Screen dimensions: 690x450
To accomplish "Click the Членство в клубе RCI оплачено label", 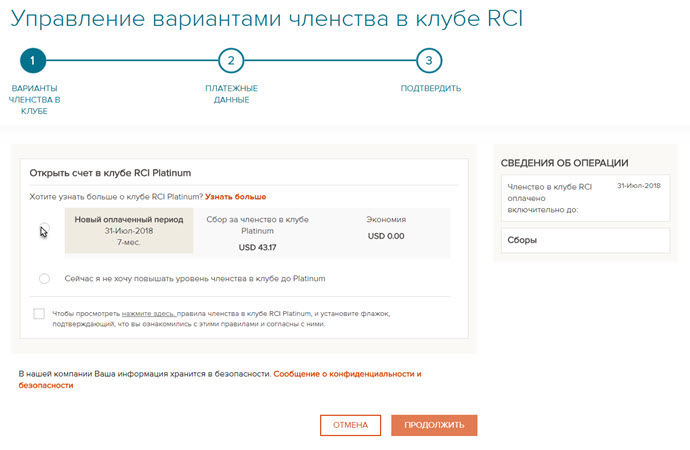I will [x=550, y=198].
